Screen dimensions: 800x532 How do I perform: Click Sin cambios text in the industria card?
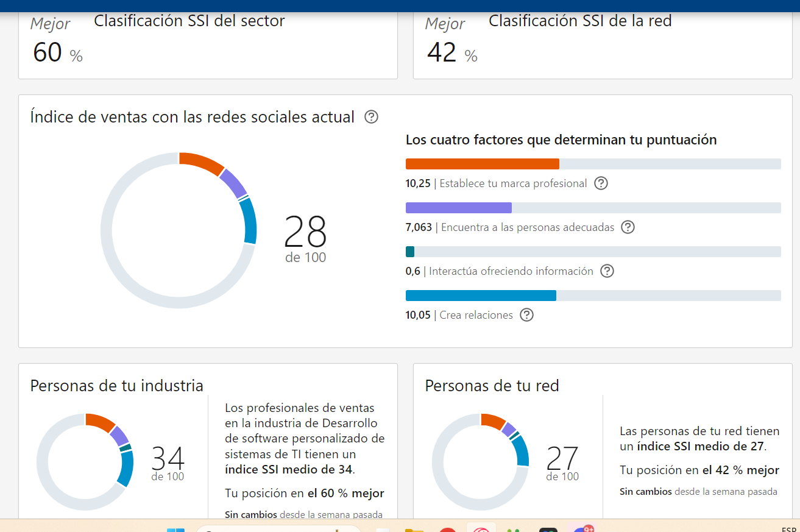coord(251,515)
